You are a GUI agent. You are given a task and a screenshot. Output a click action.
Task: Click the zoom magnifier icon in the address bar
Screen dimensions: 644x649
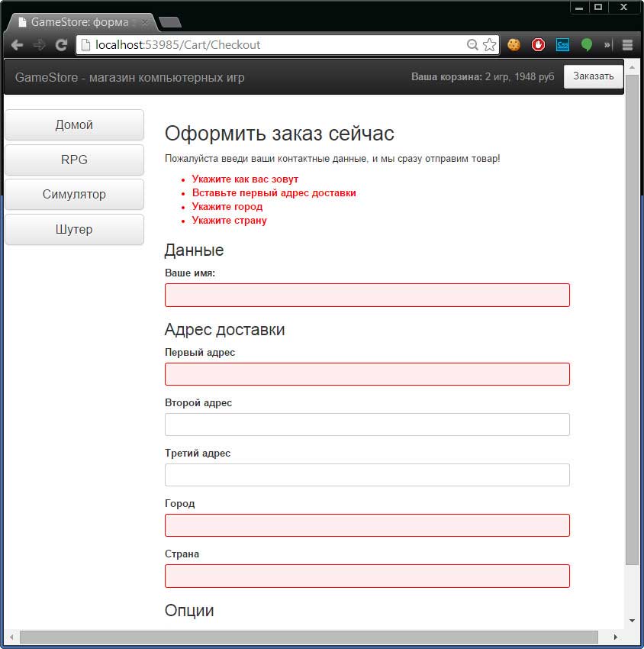pyautogui.click(x=472, y=45)
